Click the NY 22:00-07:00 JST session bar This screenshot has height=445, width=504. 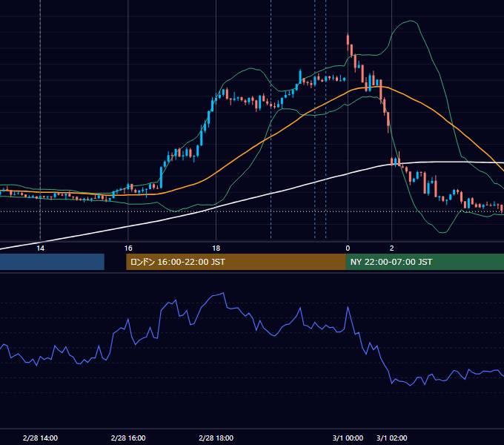pos(425,262)
